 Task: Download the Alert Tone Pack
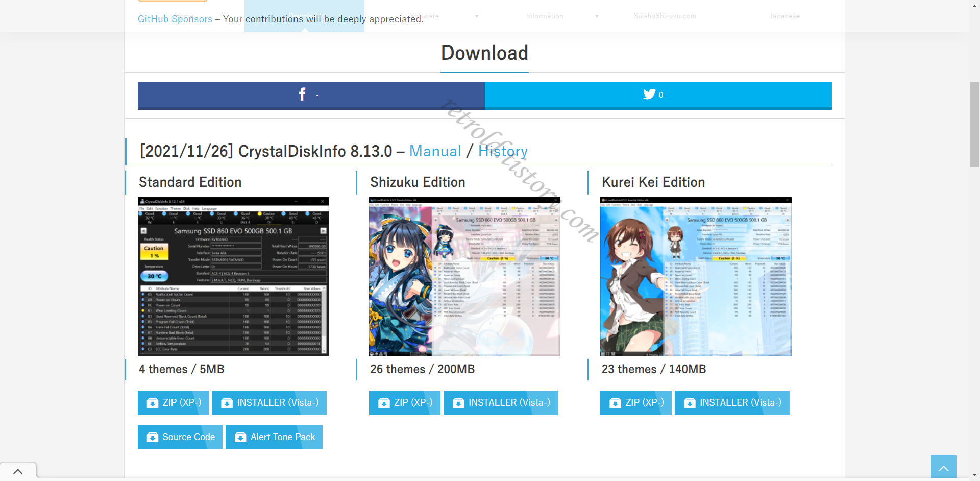pyautogui.click(x=274, y=437)
